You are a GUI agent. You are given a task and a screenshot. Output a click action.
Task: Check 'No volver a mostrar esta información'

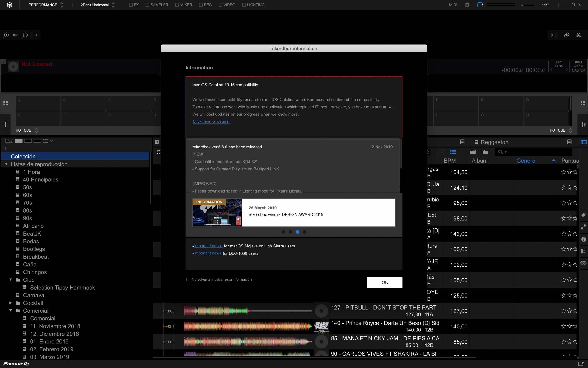point(188,279)
